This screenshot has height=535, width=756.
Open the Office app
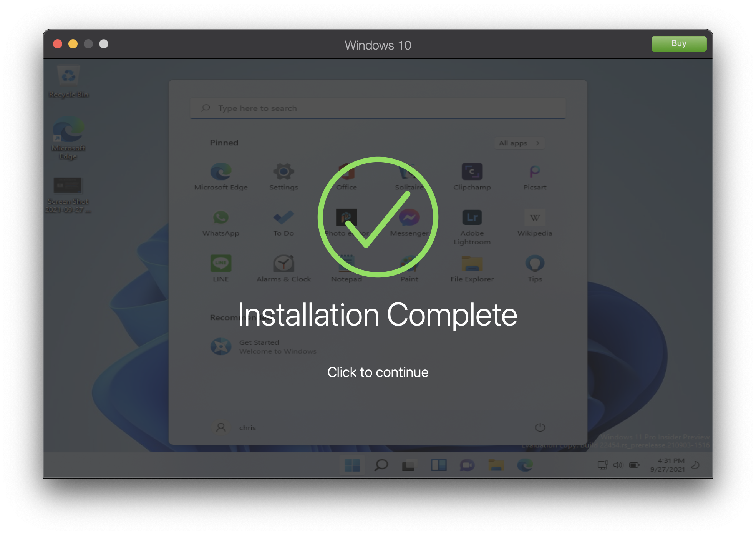[346, 177]
